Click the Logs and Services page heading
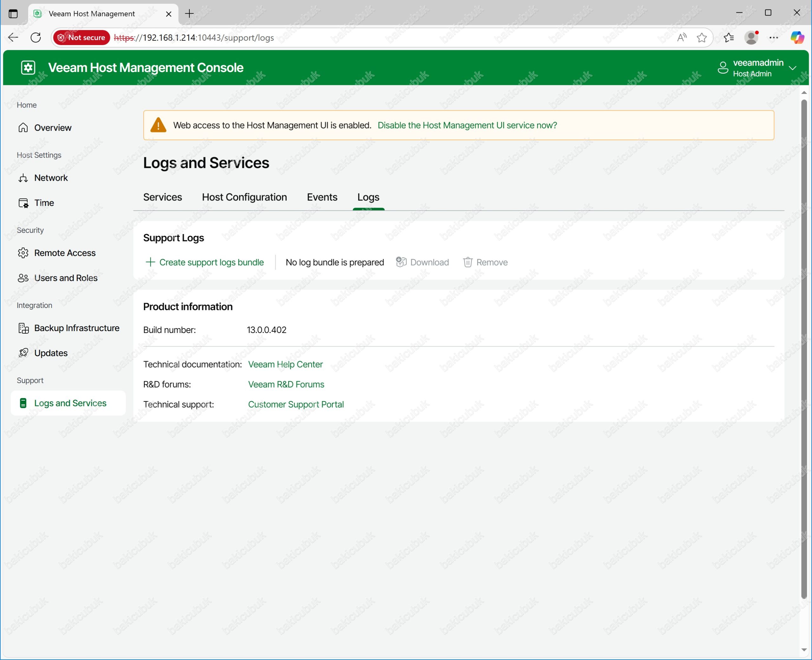 [x=206, y=163]
